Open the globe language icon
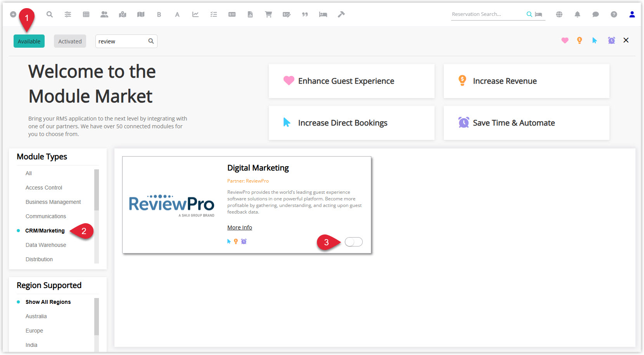The height and width of the screenshot is (355, 644). [559, 14]
